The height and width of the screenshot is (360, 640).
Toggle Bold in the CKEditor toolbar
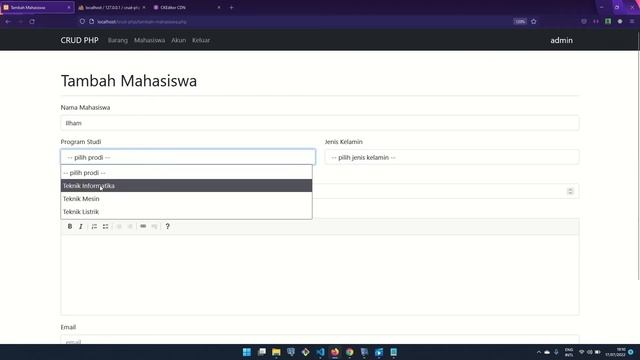pos(70,226)
